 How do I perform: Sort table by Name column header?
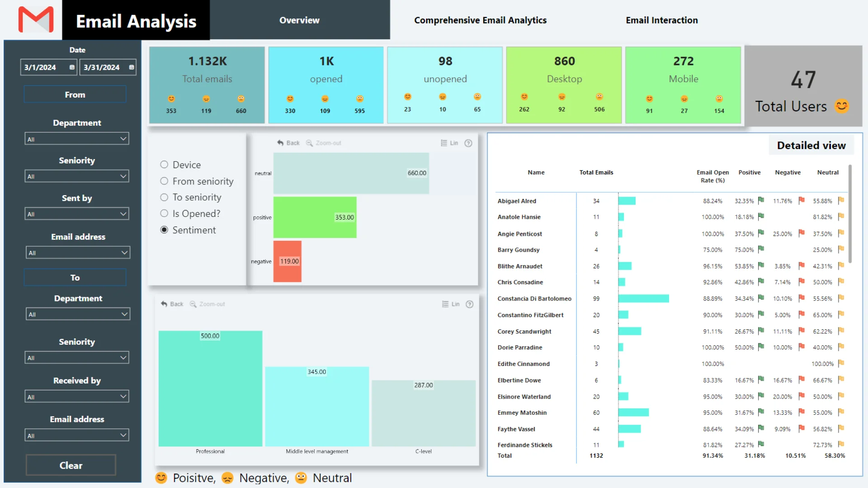click(536, 172)
